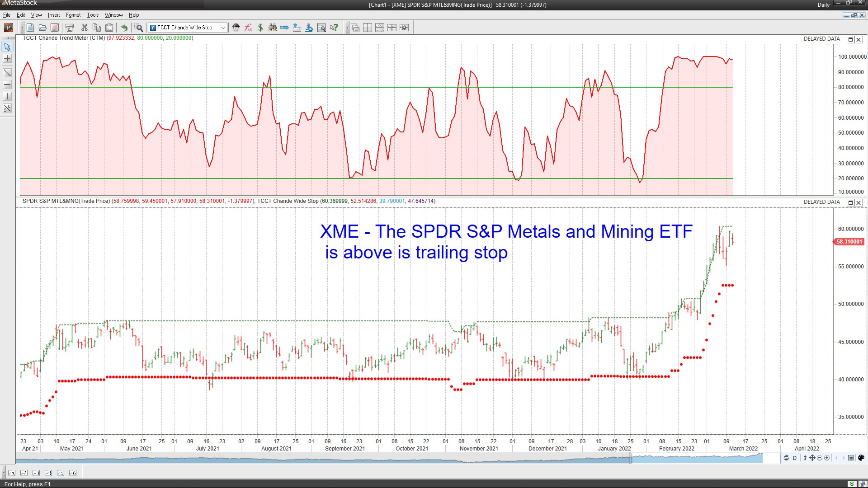Open the Help menu
Viewport: 868px width, 488px height.
click(134, 15)
